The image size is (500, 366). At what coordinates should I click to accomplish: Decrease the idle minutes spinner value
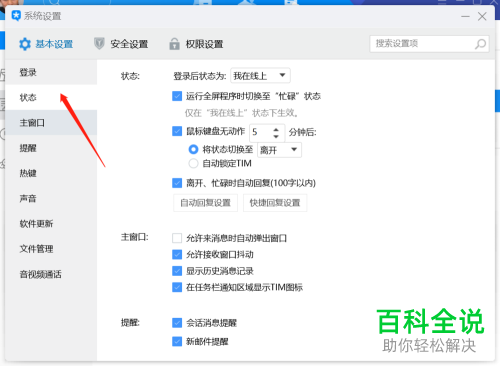tap(276, 136)
